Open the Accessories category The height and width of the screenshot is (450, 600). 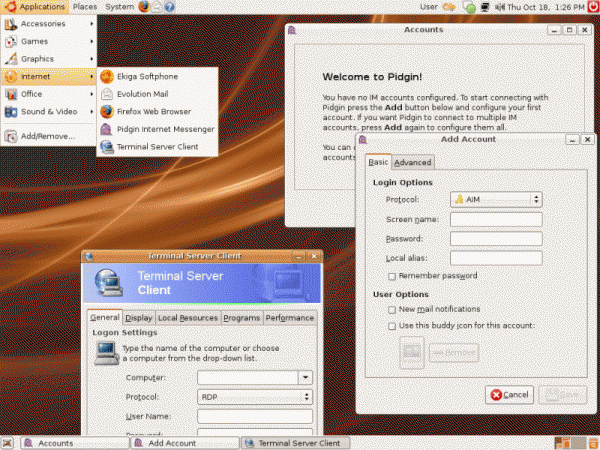[x=49, y=24]
